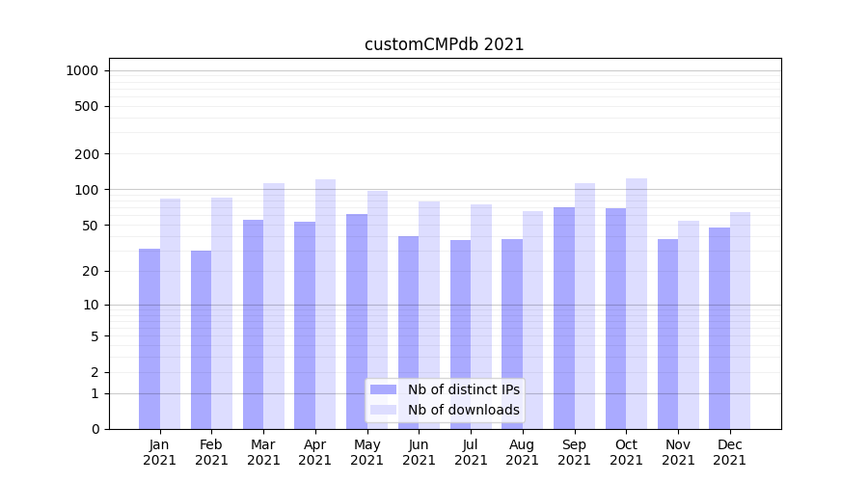The width and height of the screenshot is (868, 482).
Task: Select the Aug 2021 x-axis label
Action: (523, 452)
